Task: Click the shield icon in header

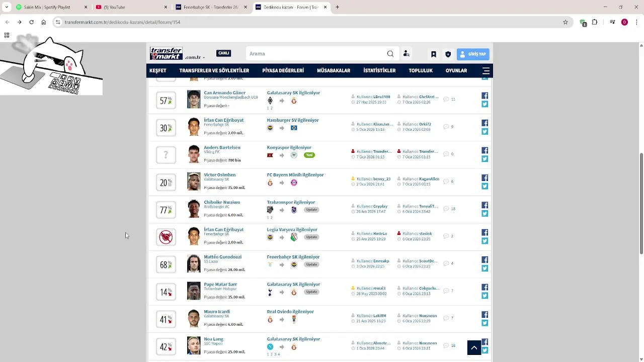Action: tap(448, 54)
